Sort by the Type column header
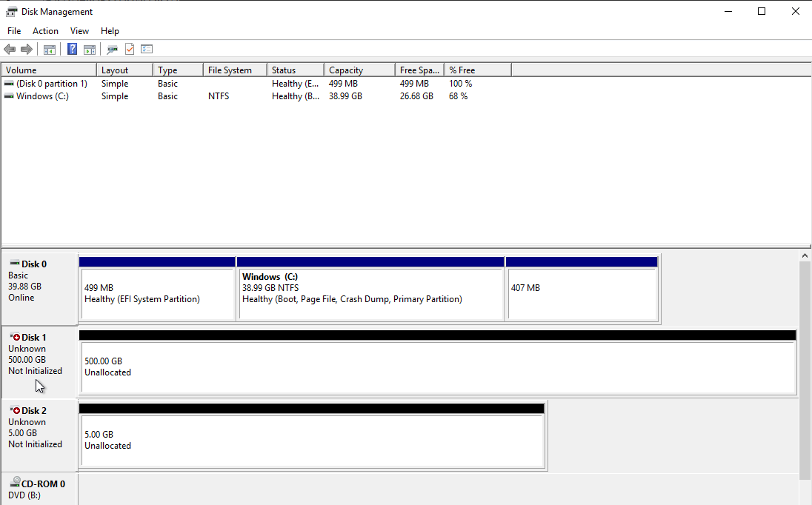 pos(178,70)
